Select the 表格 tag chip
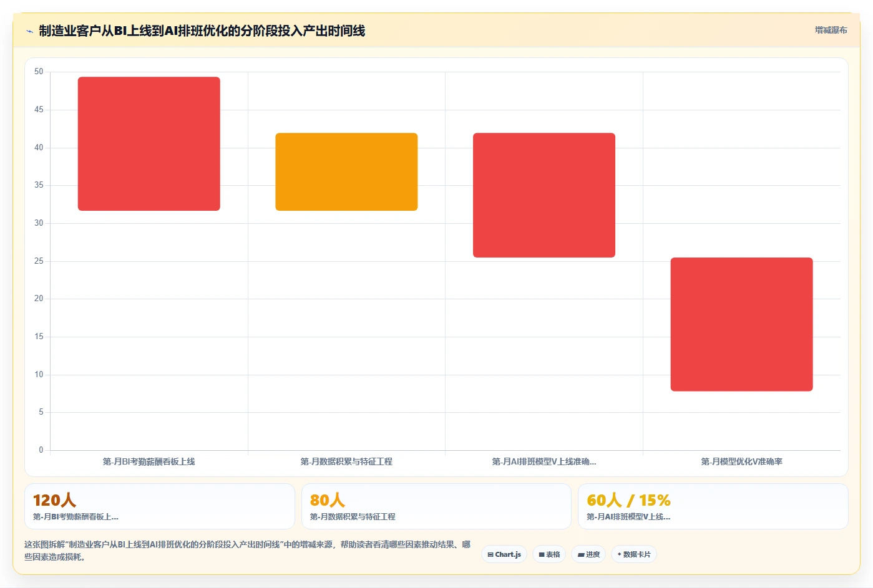Viewport: 873px width, 588px height. pos(549,554)
